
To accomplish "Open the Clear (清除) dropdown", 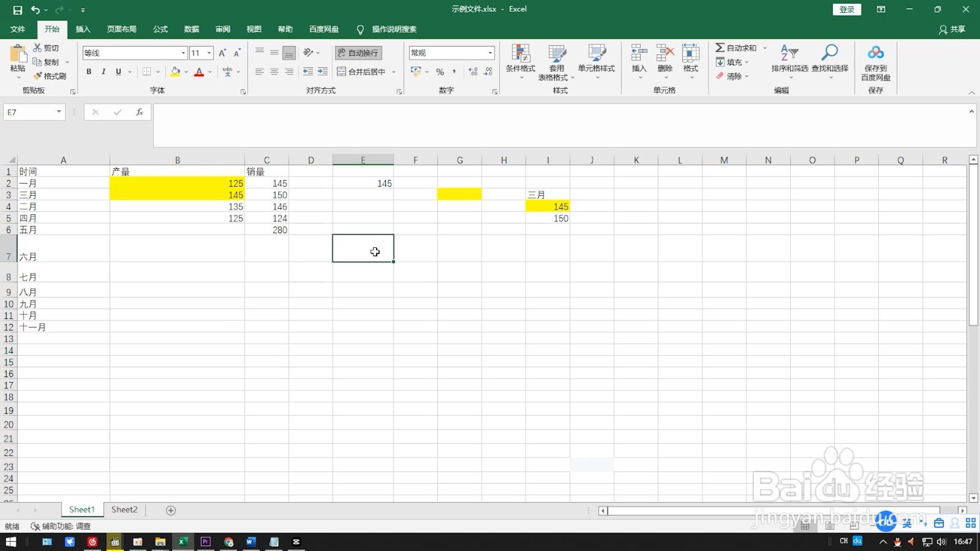I will 733,76.
